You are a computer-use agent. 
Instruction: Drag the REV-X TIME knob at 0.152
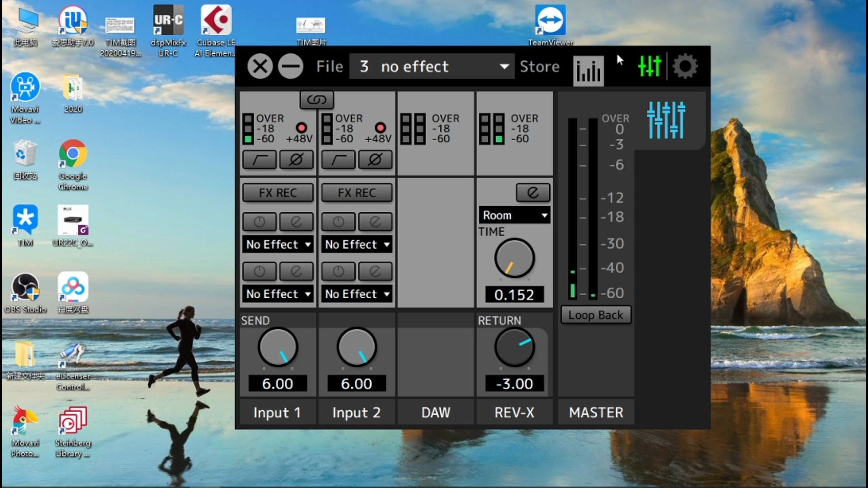pos(513,258)
